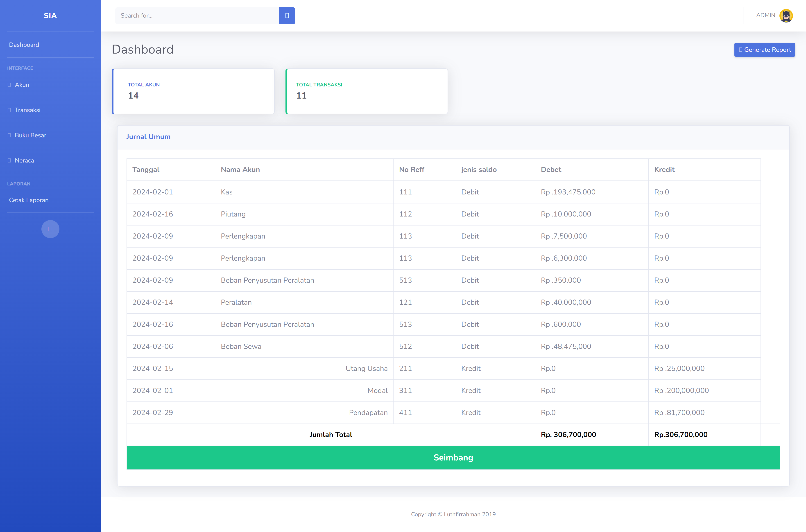Focus the Search for input field
The image size is (806, 532).
click(197, 16)
